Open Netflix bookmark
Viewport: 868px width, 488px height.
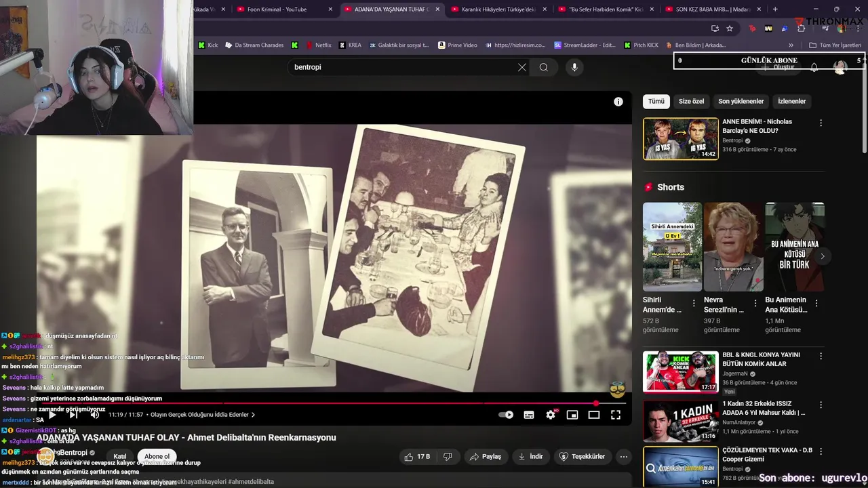(318, 45)
